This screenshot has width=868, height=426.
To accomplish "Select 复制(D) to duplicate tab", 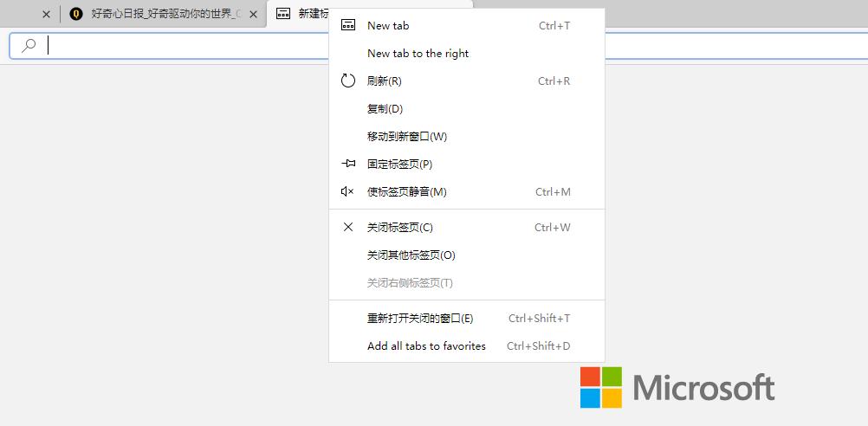I will [x=467, y=108].
